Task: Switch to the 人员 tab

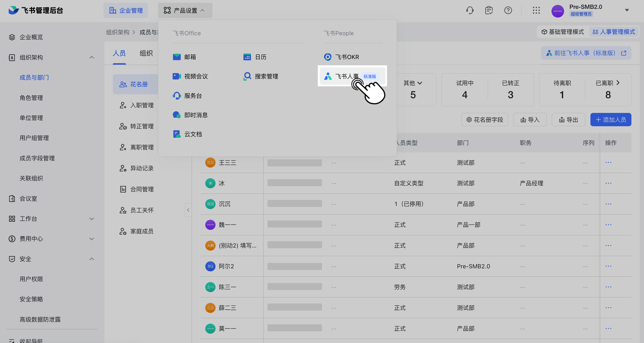Action: (119, 53)
